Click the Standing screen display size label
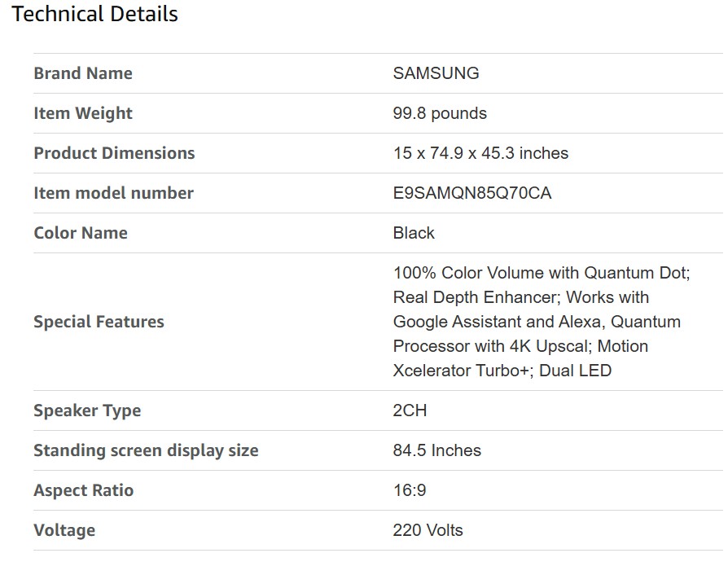The width and height of the screenshot is (728, 575). point(146,450)
